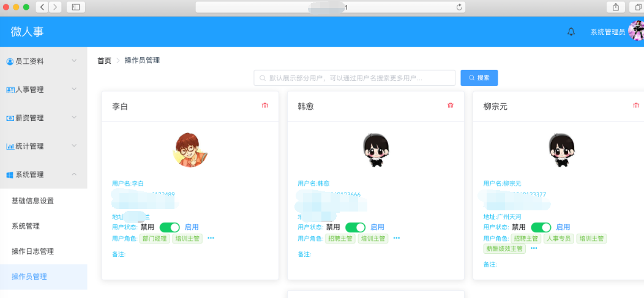Click the 搜索 search button
This screenshot has height=298, width=644.
point(479,78)
